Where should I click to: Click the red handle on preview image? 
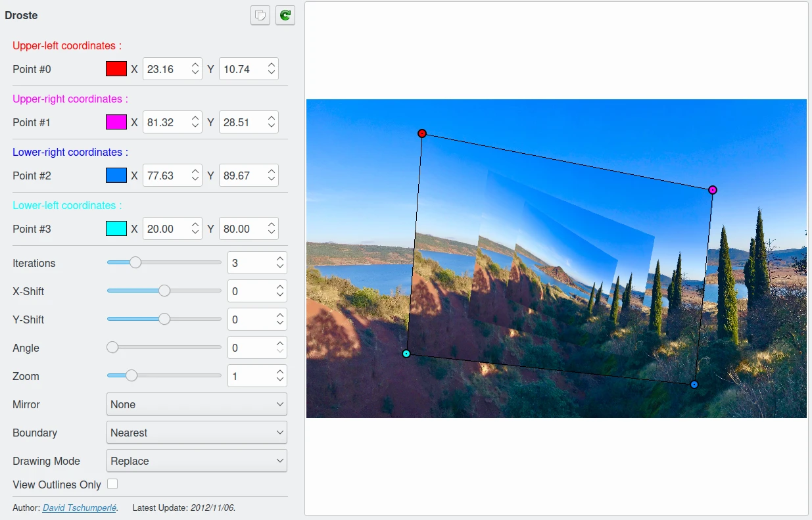pos(422,133)
